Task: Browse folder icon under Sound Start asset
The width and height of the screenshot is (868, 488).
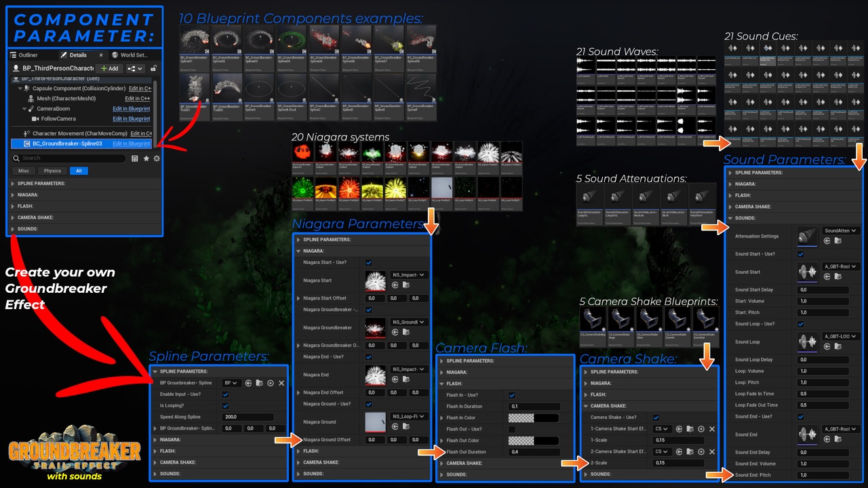Action: click(x=838, y=277)
